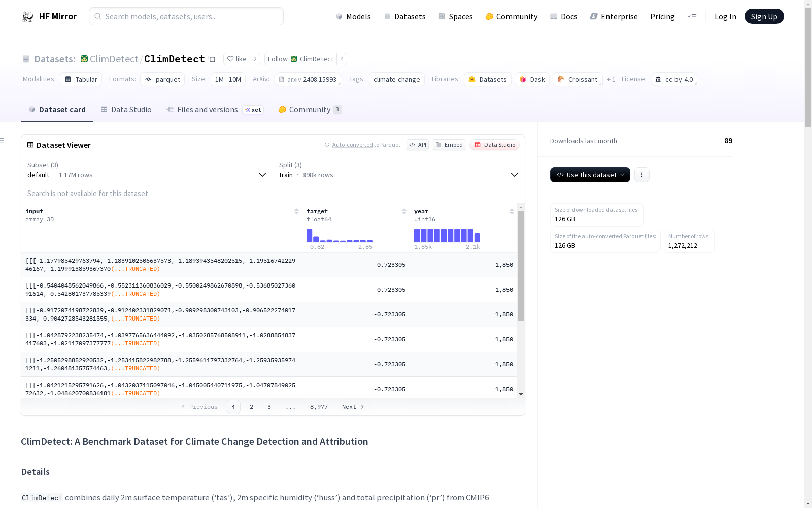This screenshot has width=812, height=508.
Task: Copy dataset name with the copy icon
Action: 212,59
